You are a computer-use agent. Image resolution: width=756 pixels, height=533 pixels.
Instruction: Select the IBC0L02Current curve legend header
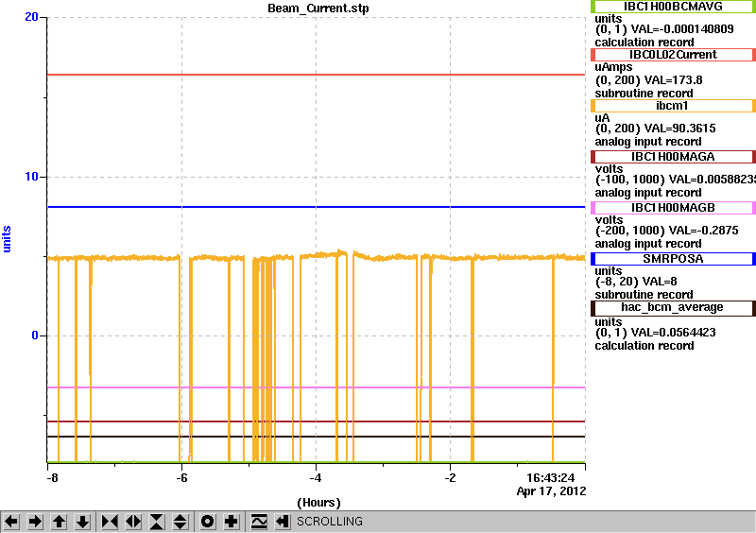coord(673,55)
